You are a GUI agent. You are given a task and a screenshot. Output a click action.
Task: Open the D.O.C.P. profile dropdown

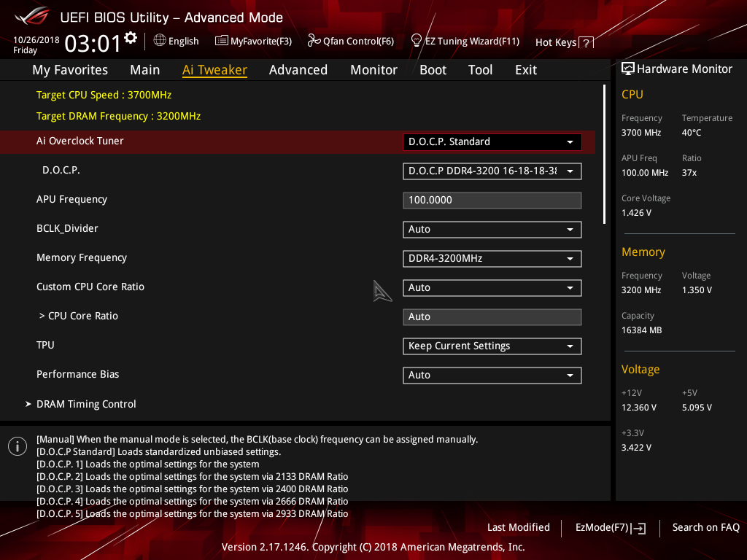coord(492,171)
